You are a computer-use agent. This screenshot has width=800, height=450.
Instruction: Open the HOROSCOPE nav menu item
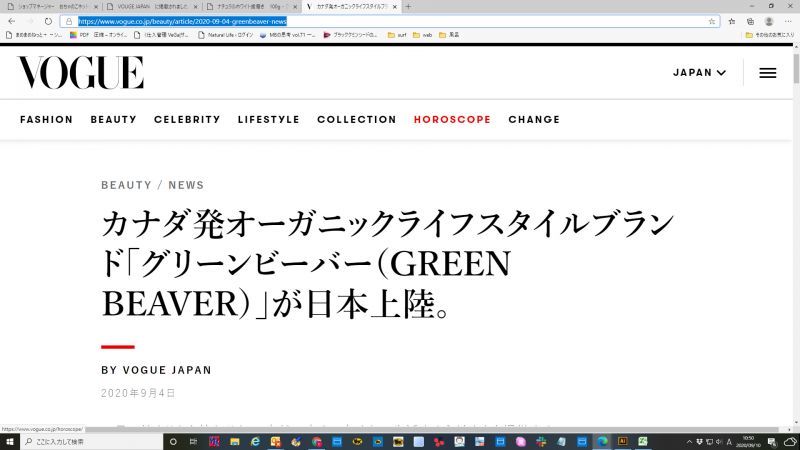[x=452, y=119]
